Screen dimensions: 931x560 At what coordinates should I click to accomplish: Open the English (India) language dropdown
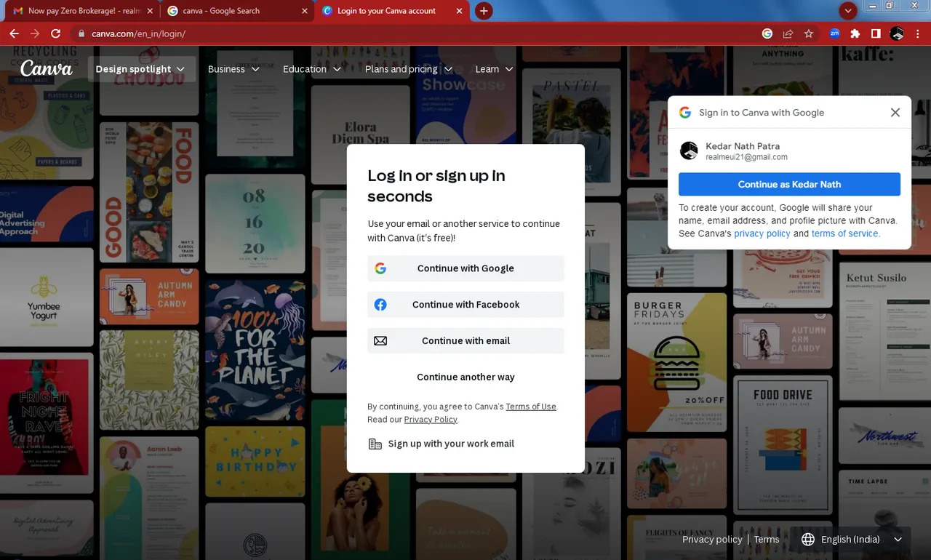[x=851, y=540]
